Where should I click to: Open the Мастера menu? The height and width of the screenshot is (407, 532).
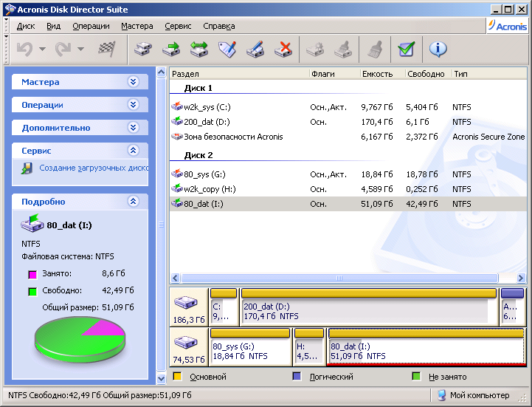point(137,26)
